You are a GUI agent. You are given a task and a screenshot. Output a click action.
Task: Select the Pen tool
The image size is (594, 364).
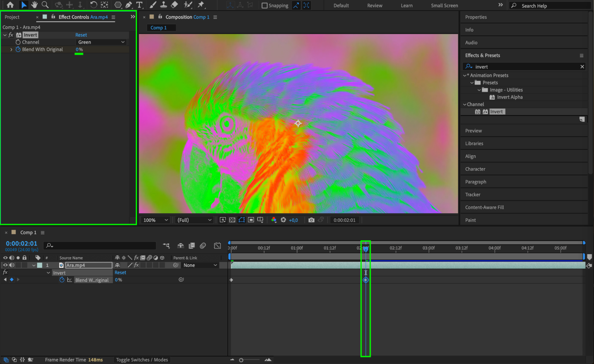129,5
